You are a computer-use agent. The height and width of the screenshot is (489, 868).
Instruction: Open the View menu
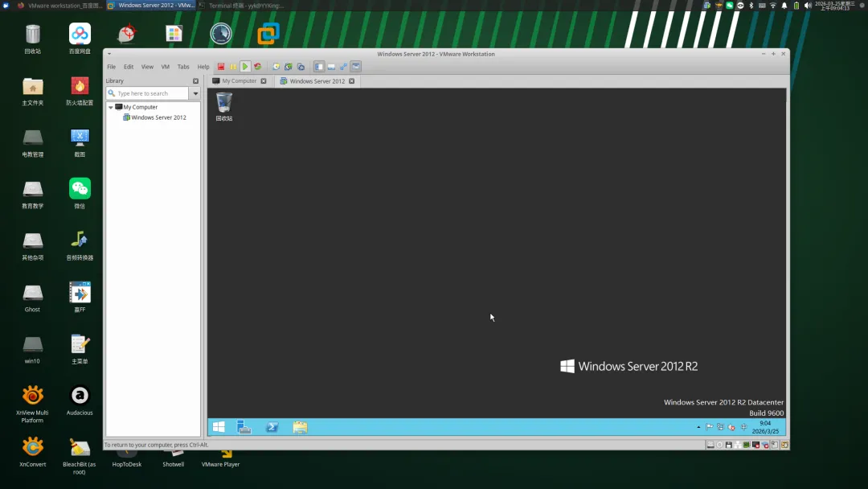[x=147, y=67]
